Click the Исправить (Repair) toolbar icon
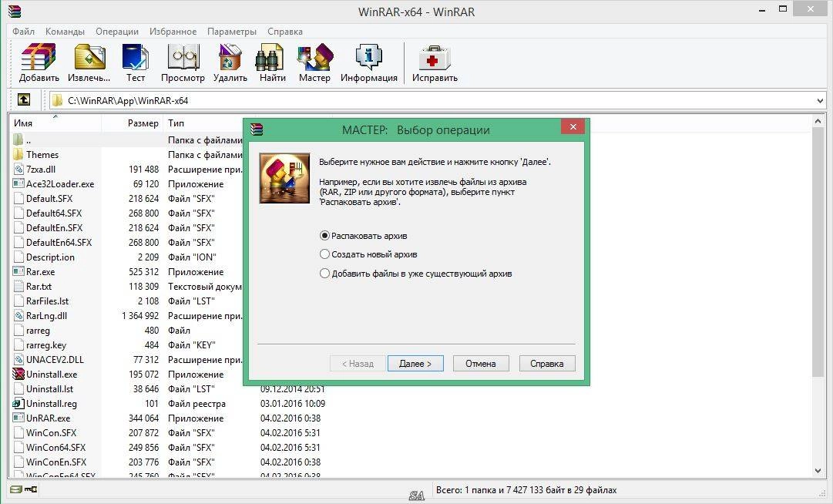833x504 pixels. click(x=435, y=57)
